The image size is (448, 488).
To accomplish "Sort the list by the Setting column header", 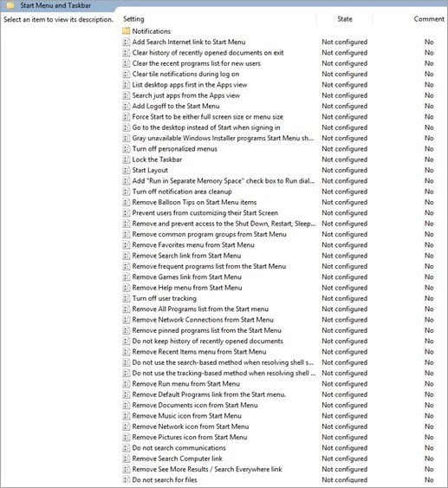I will pos(133,19).
